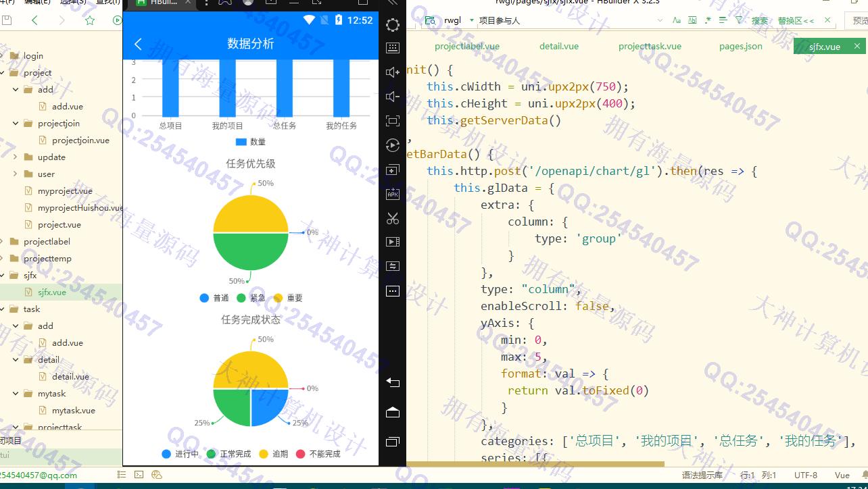Screen dimensions: 868x489
Task: Switch to projectlabel.vue tab
Action: coord(467,47)
